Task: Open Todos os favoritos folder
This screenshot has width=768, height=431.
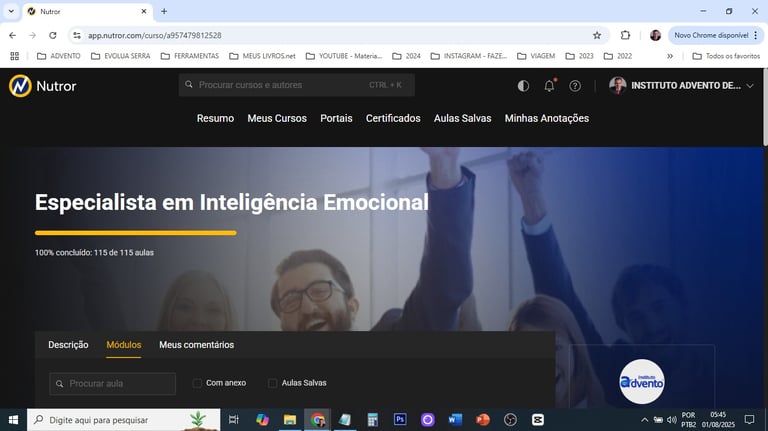Action: (726, 56)
